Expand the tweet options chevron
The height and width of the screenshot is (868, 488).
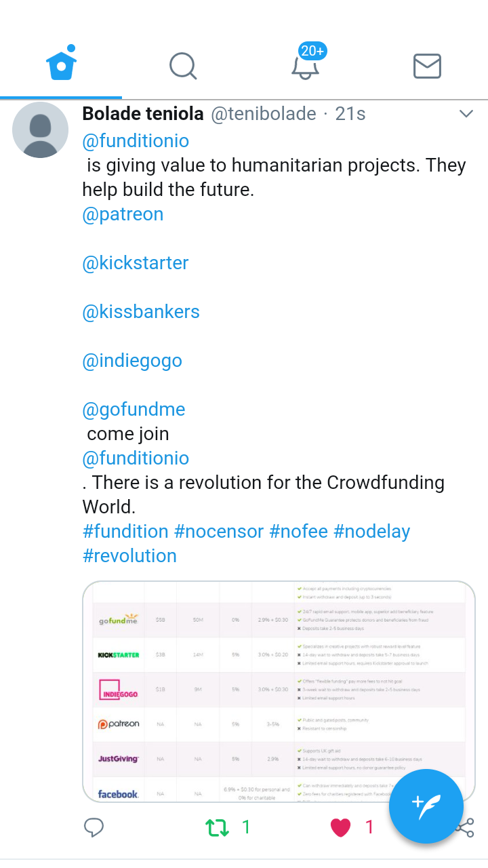coord(466,114)
